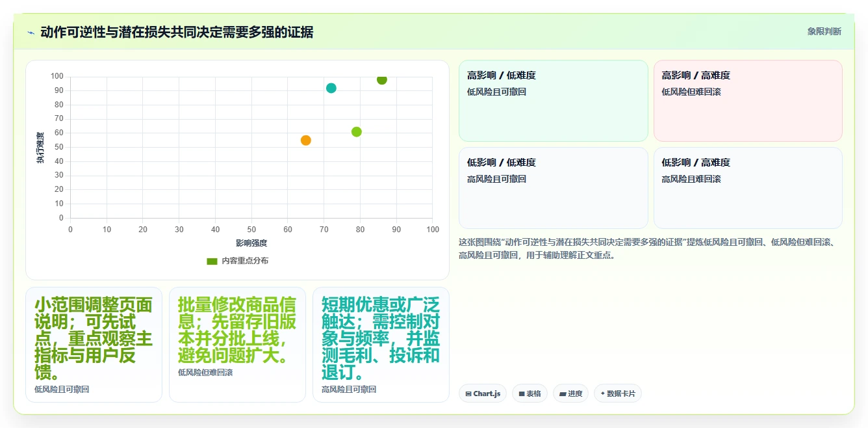The image size is (868, 428).
Task: Click 低风险但难回滚 in the pink quadrant card
Action: click(691, 92)
